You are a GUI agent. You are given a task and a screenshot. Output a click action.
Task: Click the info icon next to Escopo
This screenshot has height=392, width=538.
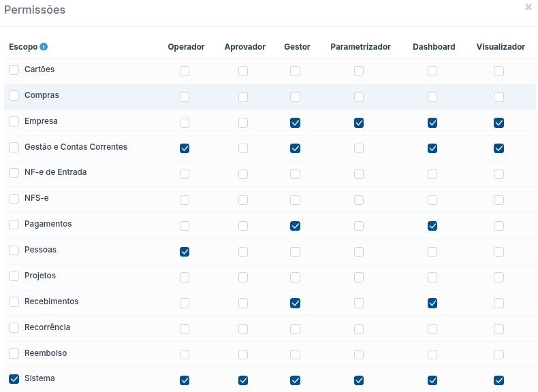(44, 47)
